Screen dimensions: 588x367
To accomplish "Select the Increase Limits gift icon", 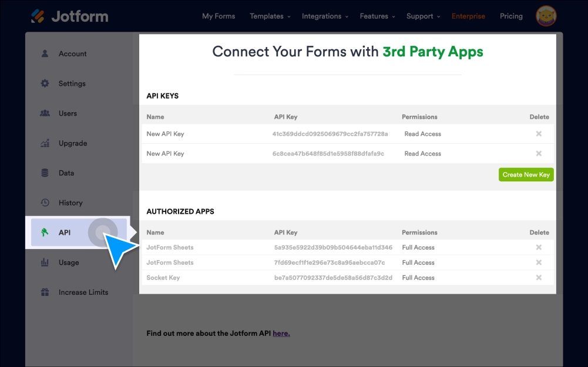I will [x=45, y=292].
